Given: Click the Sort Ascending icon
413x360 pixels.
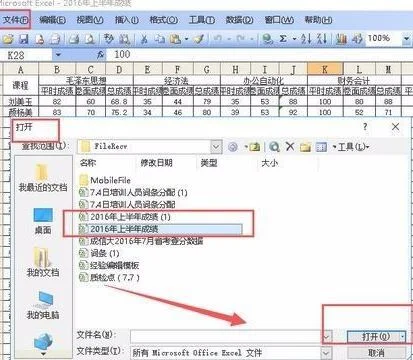Looking at the screenshot, I should (x=306, y=39).
